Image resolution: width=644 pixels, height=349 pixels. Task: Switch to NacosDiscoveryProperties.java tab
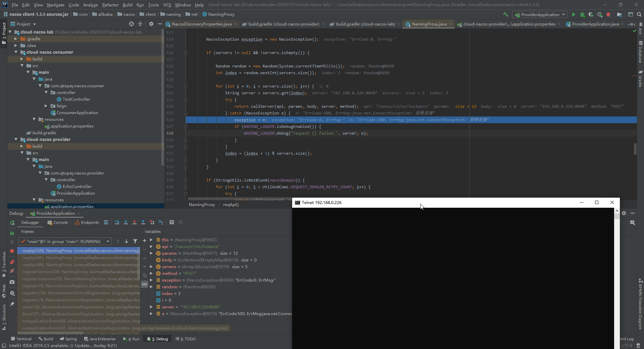coord(202,24)
